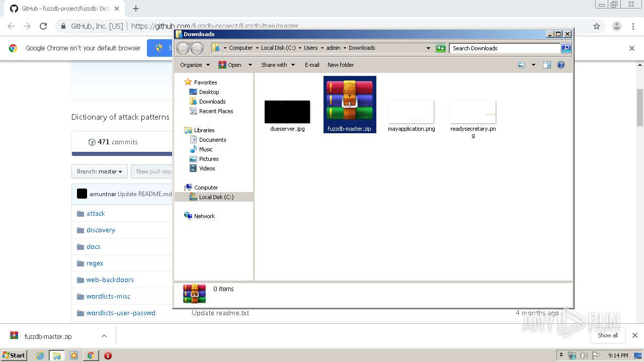
Task: Open the Chrome profile avatar
Action: 616,26
